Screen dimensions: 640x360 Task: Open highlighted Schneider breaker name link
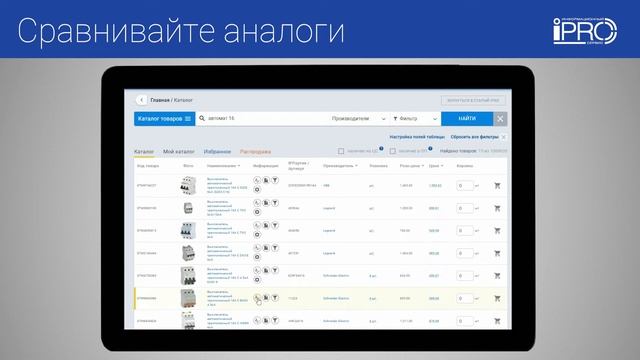(227, 298)
